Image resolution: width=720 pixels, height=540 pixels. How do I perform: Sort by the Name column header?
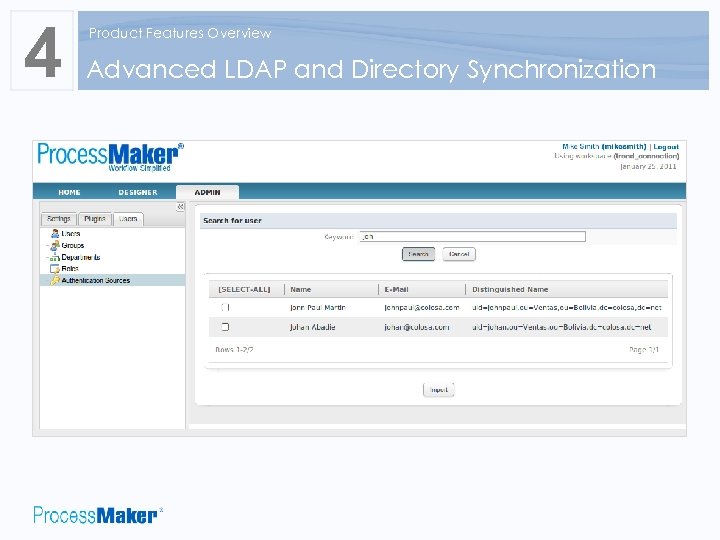301,289
